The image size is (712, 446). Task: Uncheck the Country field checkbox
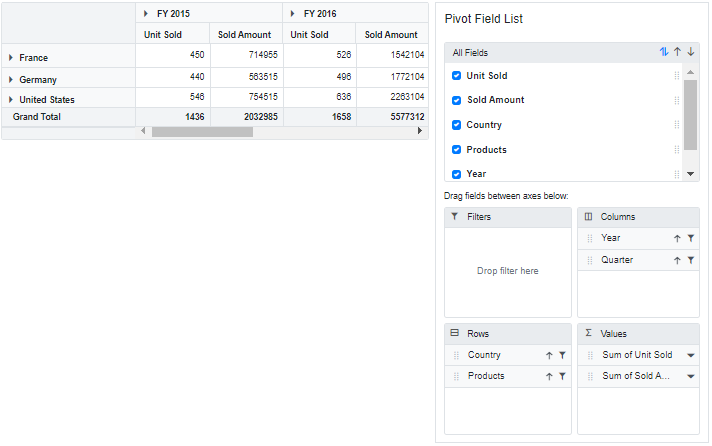point(456,125)
